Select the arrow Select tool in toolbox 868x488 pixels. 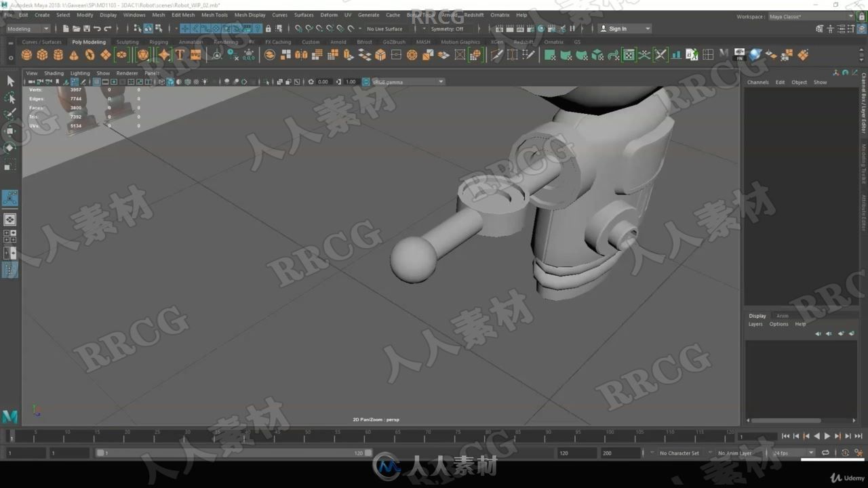click(10, 81)
